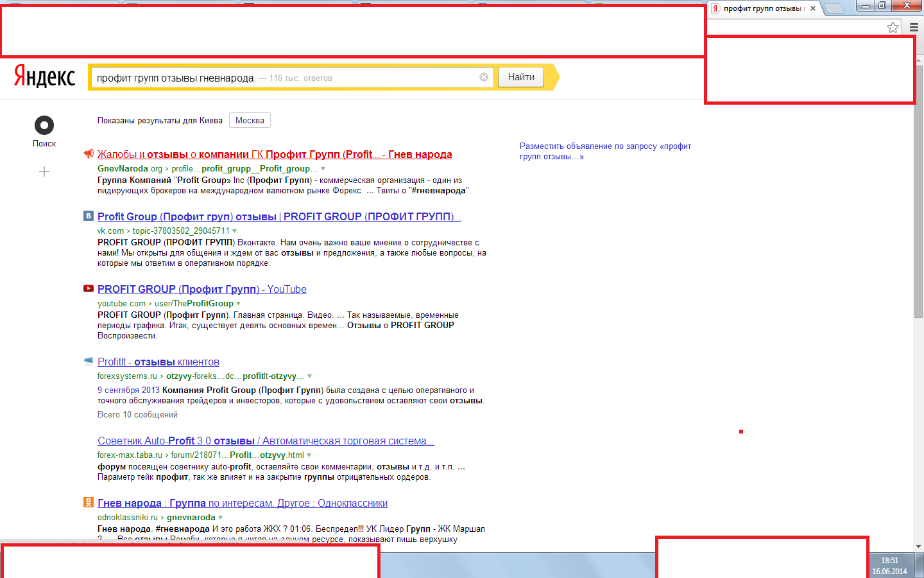Click Разместить объявление по запросу link
The image size is (924, 578).
(x=605, y=151)
